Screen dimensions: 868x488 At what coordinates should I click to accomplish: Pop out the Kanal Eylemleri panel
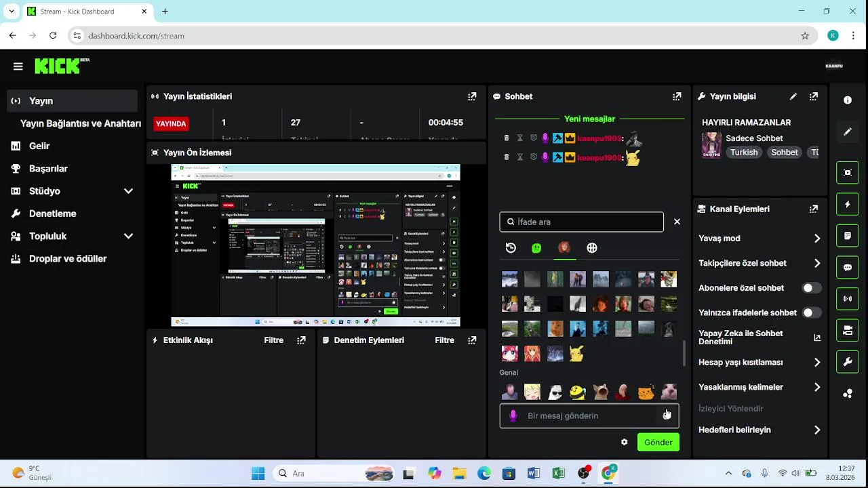814,209
